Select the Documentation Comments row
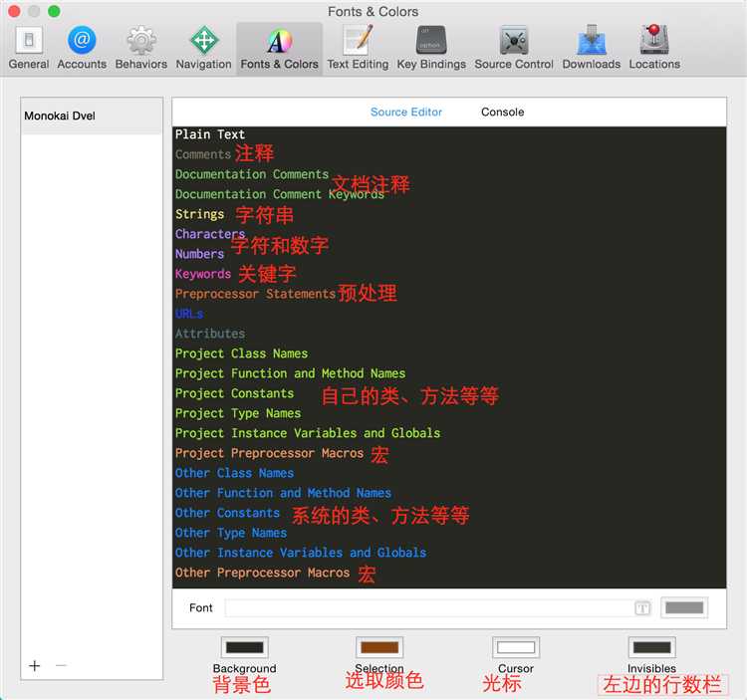The height and width of the screenshot is (700, 747). click(x=449, y=174)
